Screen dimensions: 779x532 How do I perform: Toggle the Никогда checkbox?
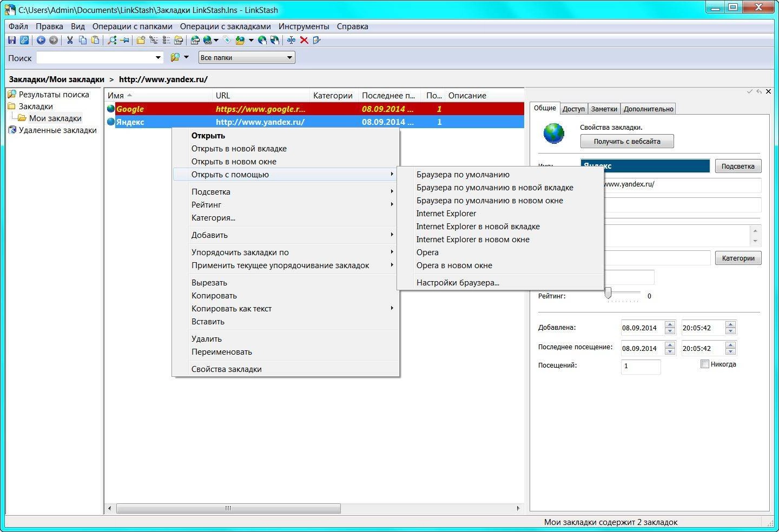pos(704,364)
